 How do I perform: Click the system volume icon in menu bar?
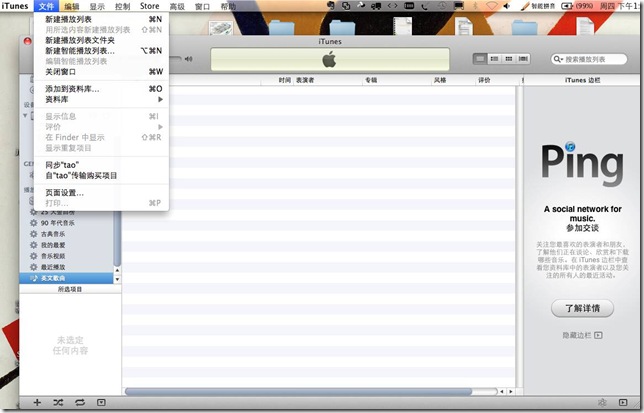coord(507,6)
